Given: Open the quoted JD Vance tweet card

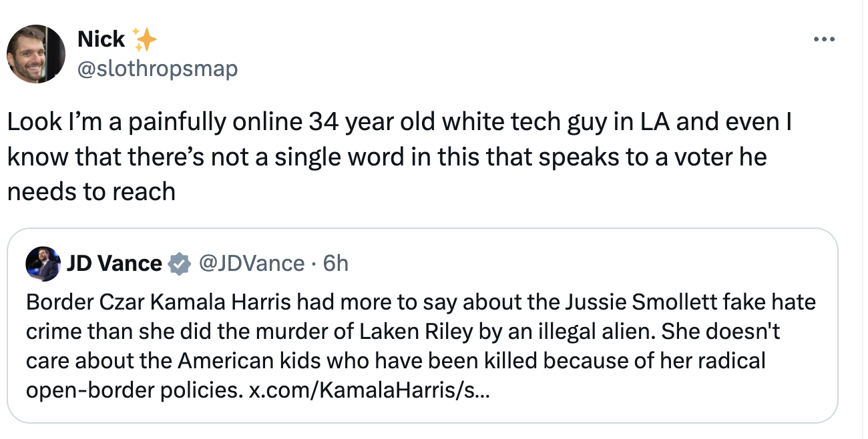Looking at the screenshot, I should click(x=422, y=326).
